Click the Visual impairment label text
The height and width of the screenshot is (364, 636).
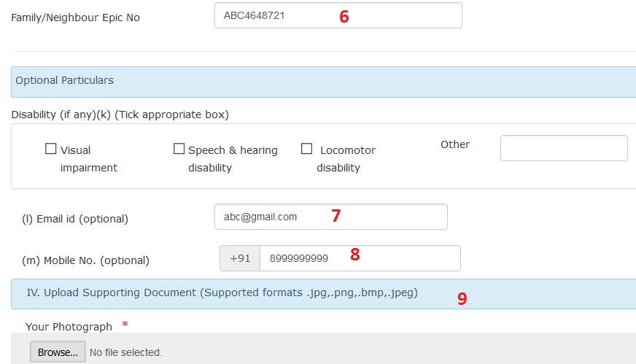tap(89, 159)
